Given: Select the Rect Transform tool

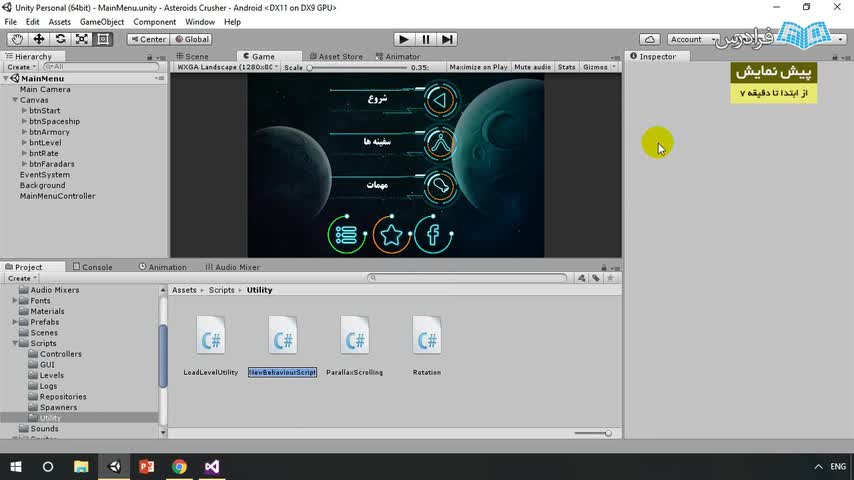Looking at the screenshot, I should tap(102, 39).
